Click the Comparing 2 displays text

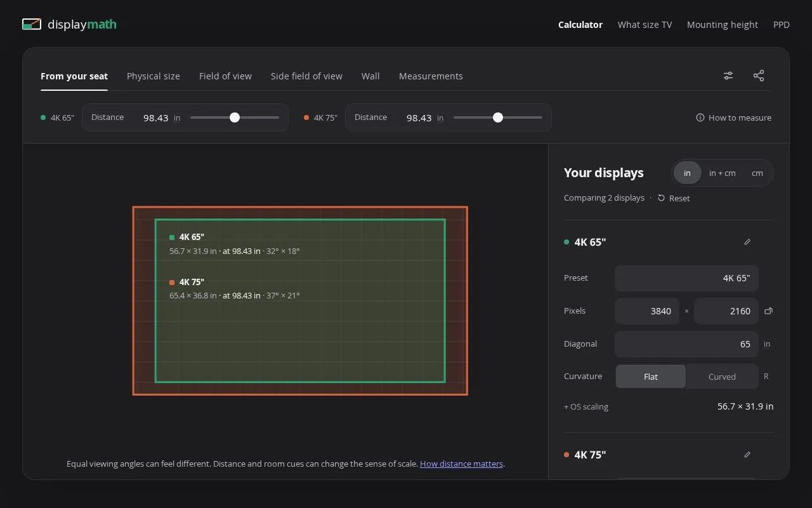click(604, 198)
